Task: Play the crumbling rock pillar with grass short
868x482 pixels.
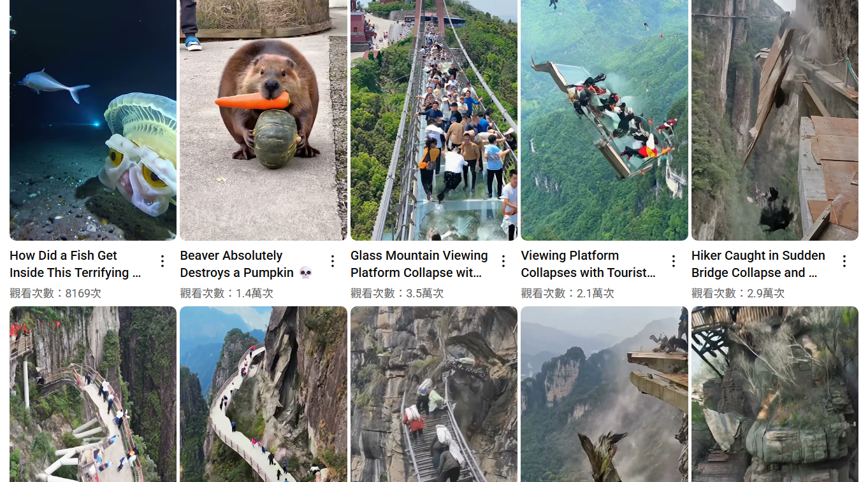Action: click(x=775, y=394)
